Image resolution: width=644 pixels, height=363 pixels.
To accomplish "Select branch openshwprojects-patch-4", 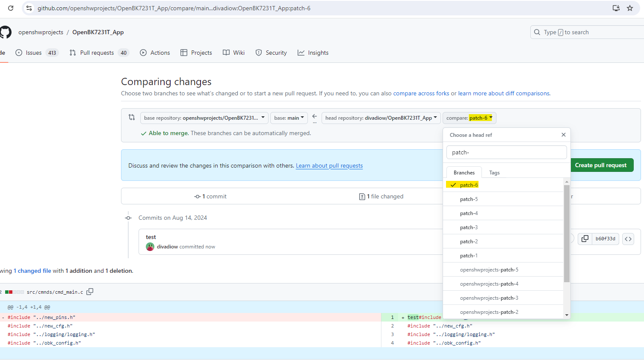I will click(x=503, y=284).
